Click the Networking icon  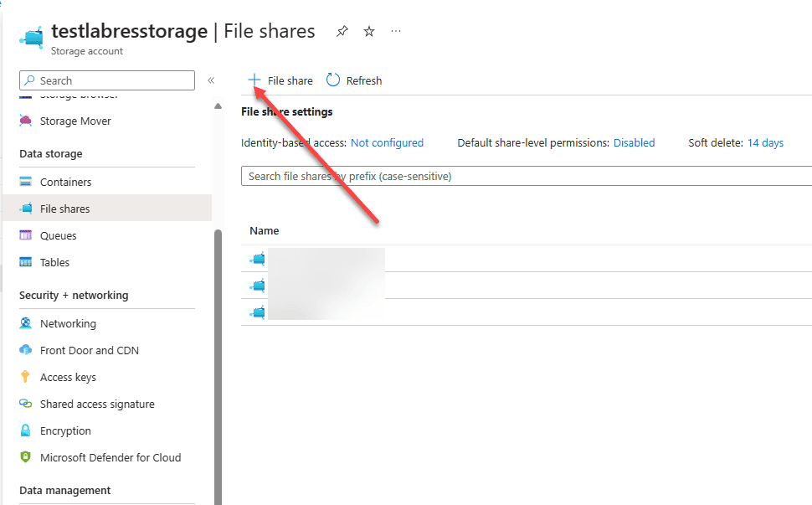tap(25, 323)
